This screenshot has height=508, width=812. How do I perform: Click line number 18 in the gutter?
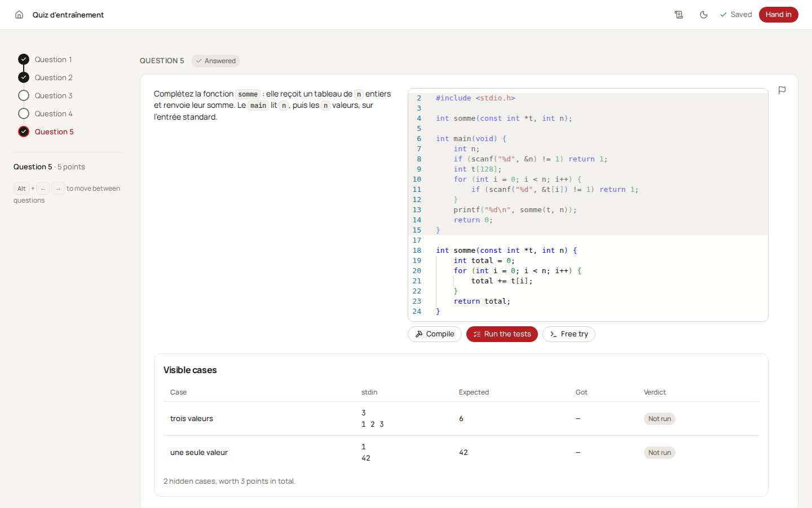417,251
